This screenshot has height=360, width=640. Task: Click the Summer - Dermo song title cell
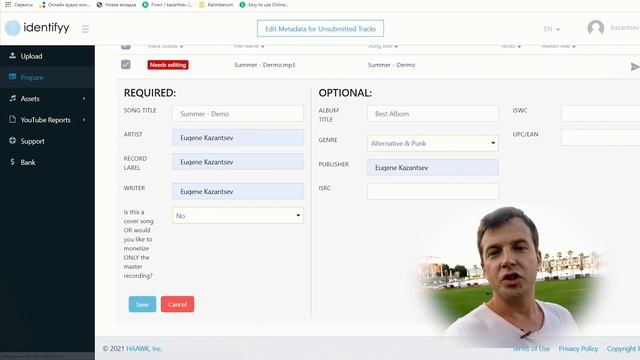(x=391, y=65)
